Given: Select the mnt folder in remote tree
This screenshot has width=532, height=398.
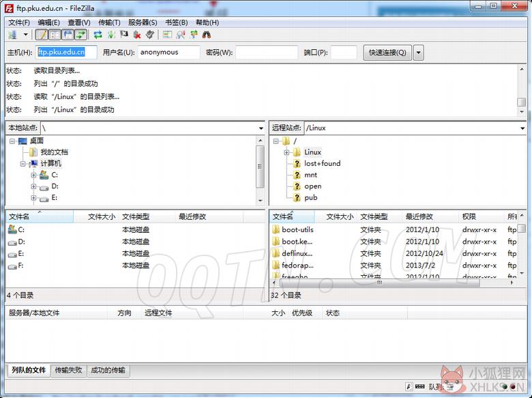Looking at the screenshot, I should point(311,175).
